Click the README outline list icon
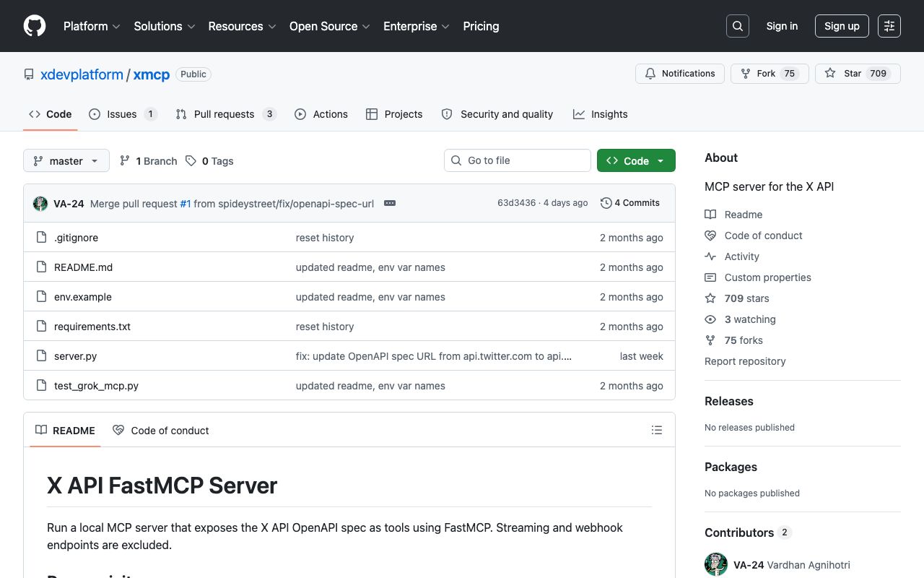The height and width of the screenshot is (578, 924). point(656,430)
